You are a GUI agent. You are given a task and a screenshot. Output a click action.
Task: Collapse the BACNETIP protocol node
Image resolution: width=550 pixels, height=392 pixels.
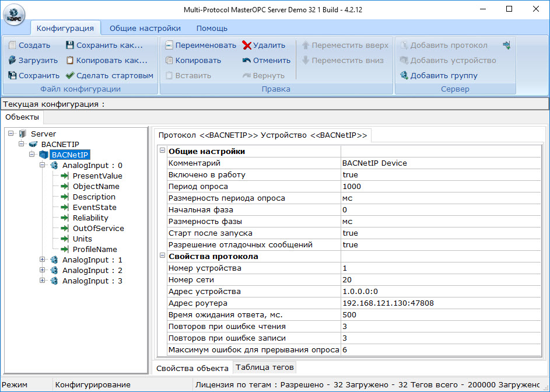point(22,143)
